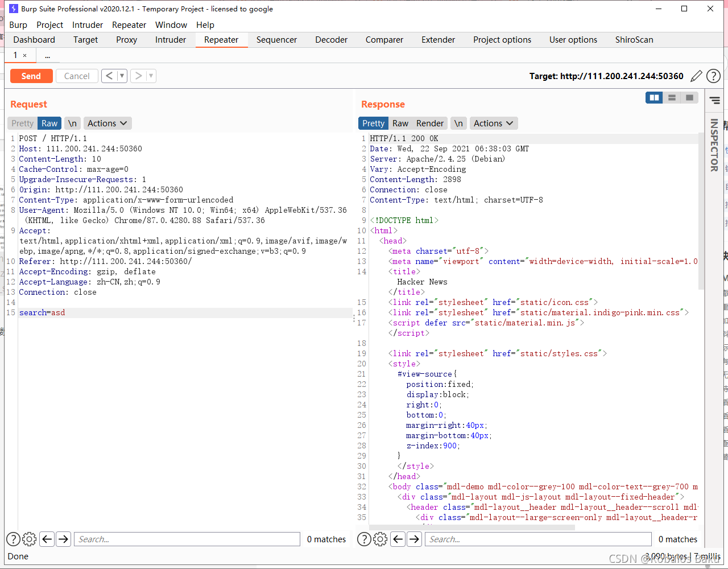The height and width of the screenshot is (569, 728).
Task: Go forward in request history
Action: point(138,76)
